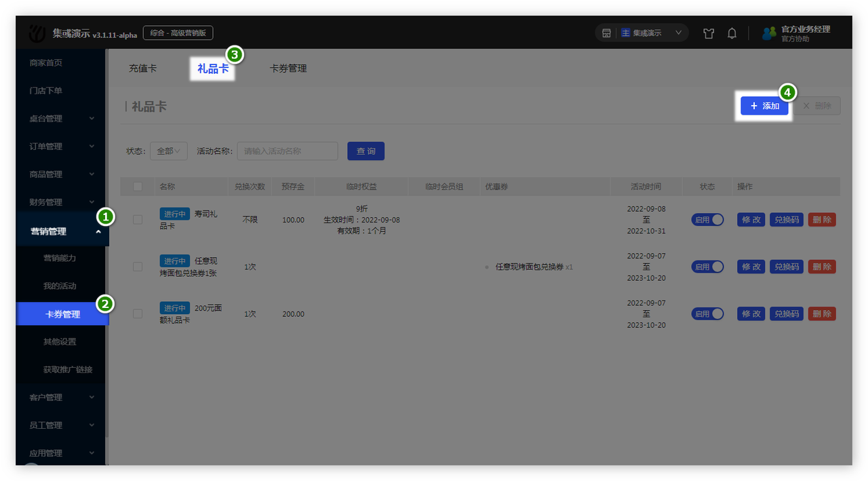Click the greyed 删除 button at top right
868x481 pixels.
816,106
